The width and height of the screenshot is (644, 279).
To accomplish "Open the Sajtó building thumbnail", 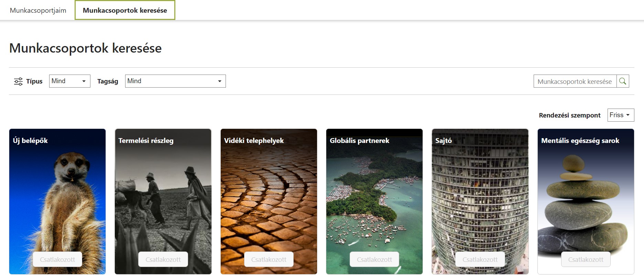I will tap(480, 201).
